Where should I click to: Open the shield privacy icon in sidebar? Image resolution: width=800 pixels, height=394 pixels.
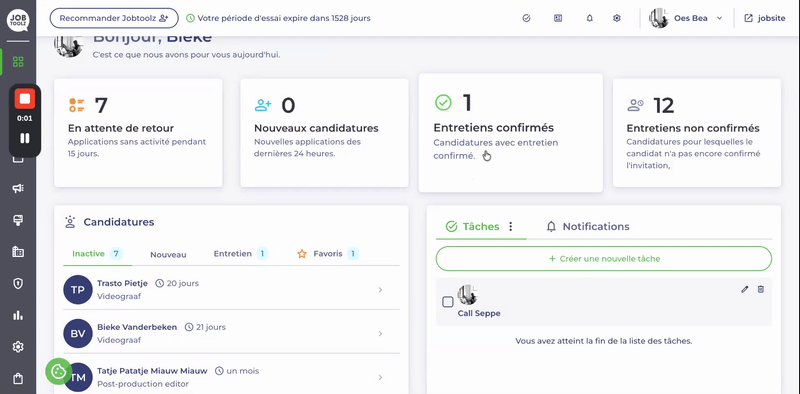18,283
